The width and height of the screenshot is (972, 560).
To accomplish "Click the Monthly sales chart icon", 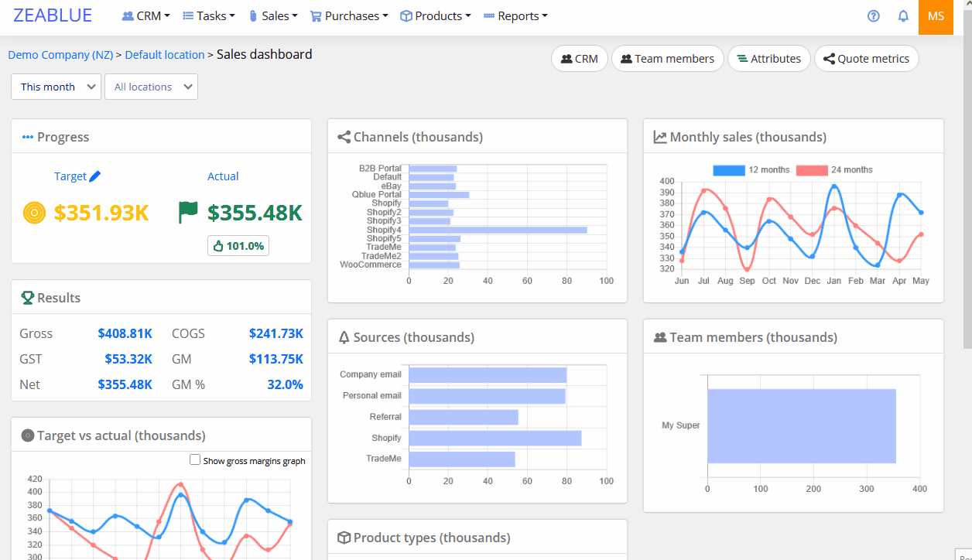I will pyautogui.click(x=660, y=137).
